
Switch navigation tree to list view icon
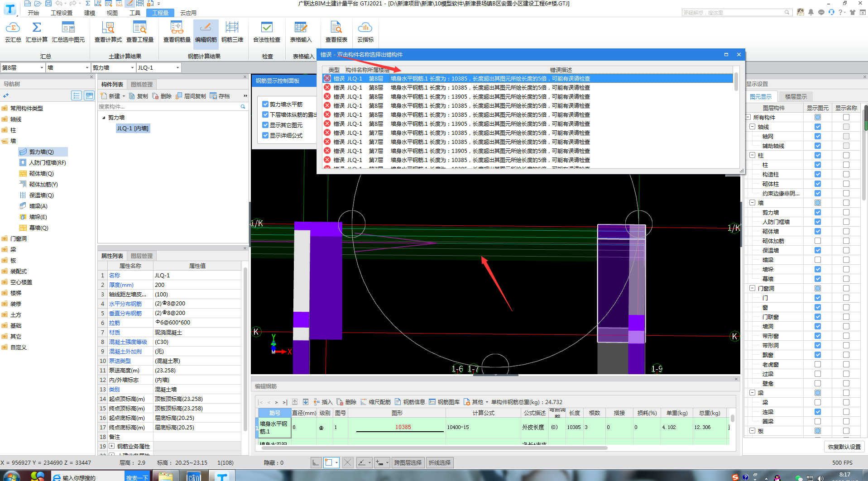(77, 95)
